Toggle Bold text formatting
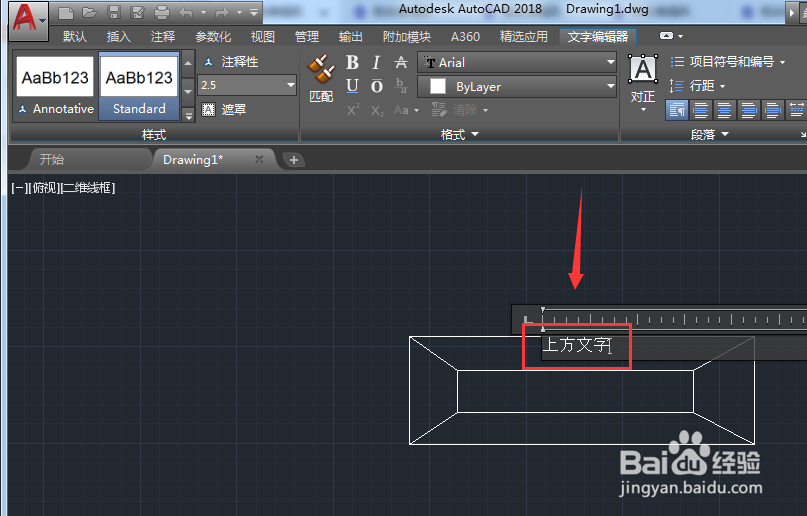 [x=353, y=62]
